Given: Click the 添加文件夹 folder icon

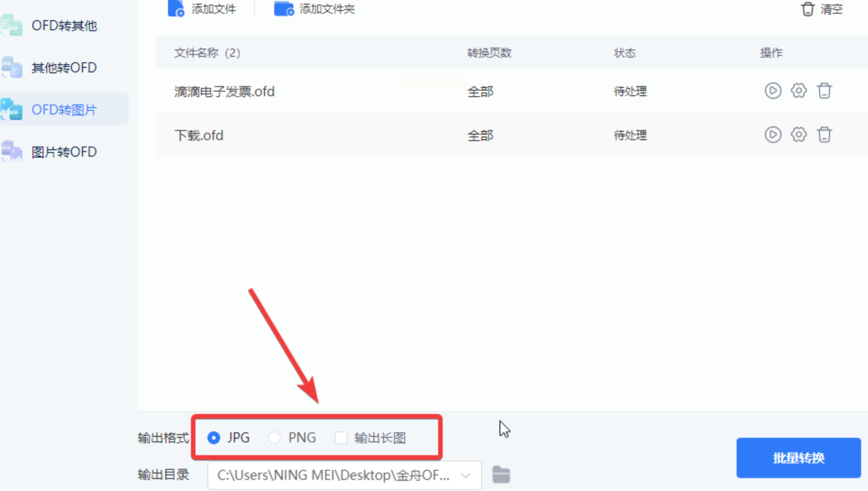Looking at the screenshot, I should (x=284, y=9).
